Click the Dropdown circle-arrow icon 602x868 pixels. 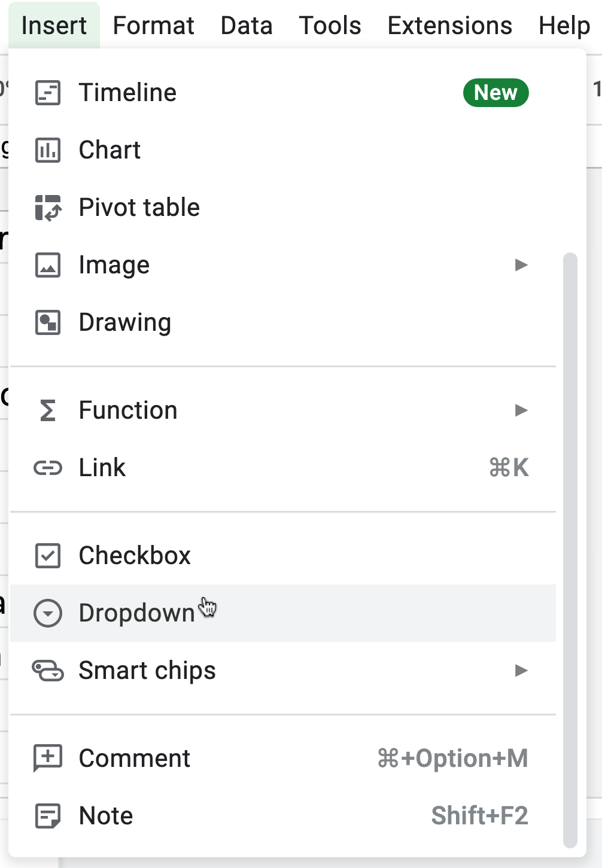[47, 613]
